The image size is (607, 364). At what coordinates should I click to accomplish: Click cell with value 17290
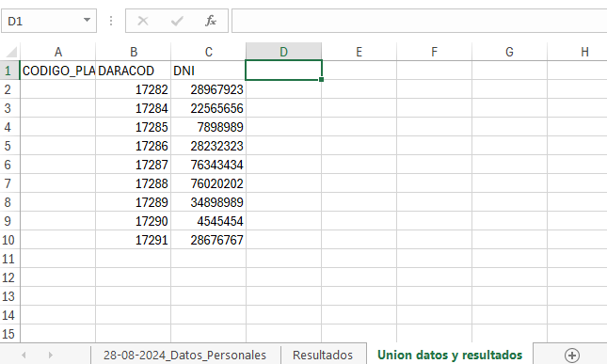134,221
